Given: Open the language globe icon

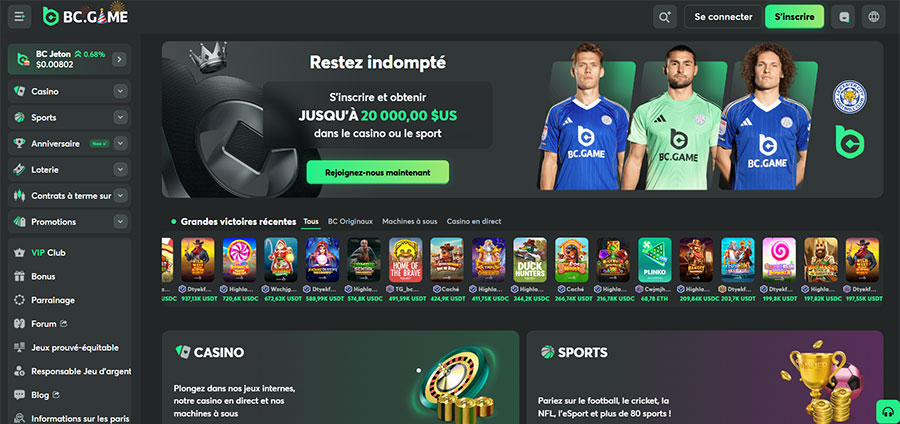Looking at the screenshot, I should point(874,17).
